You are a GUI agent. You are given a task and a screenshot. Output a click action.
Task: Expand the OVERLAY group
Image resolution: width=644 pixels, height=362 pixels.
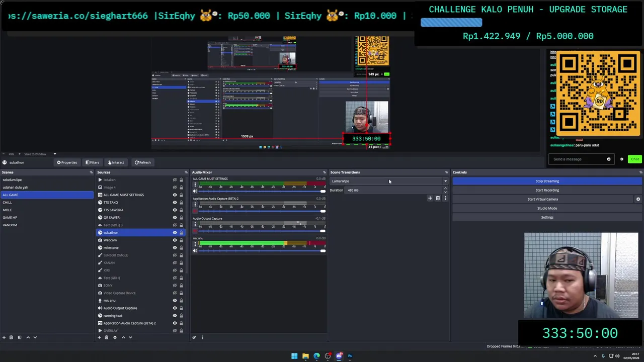pos(100,330)
